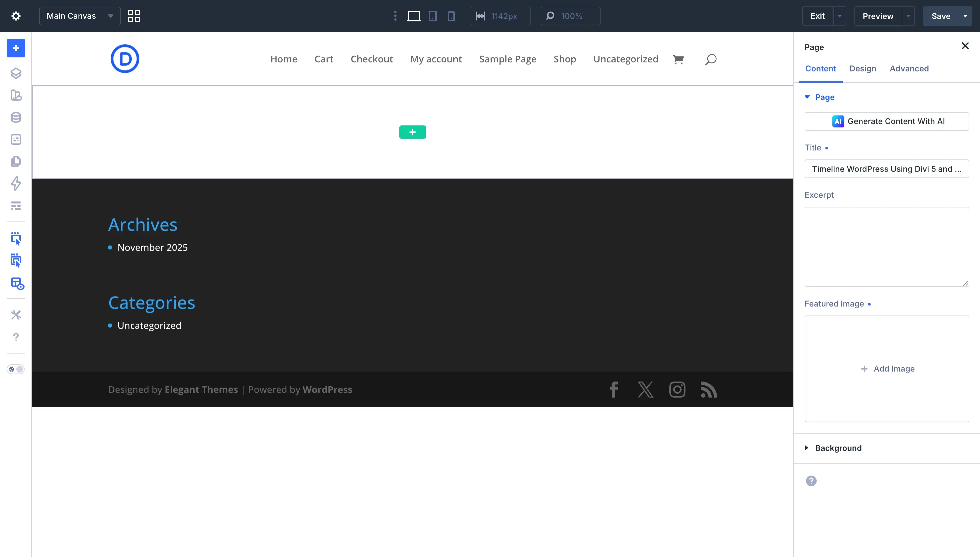The height and width of the screenshot is (557, 980).
Task: Click the Elegant Themes footer link
Action: pyautogui.click(x=201, y=390)
